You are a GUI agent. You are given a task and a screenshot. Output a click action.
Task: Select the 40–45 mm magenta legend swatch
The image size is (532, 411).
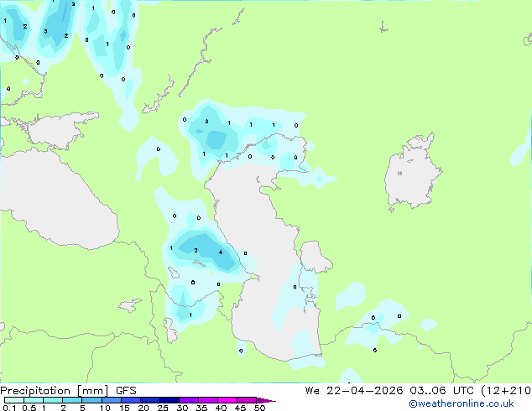tap(227, 400)
